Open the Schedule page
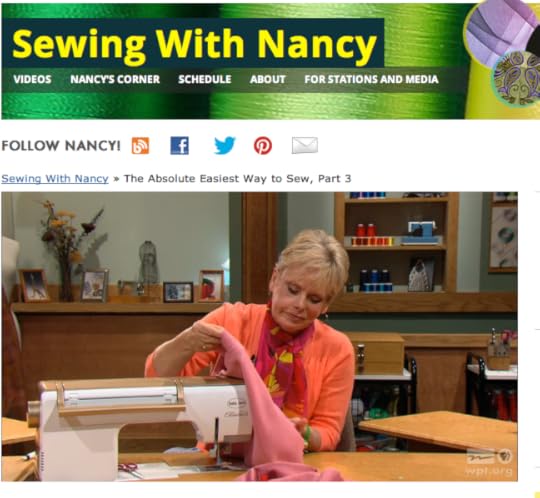This screenshot has height=498, width=540. (205, 79)
